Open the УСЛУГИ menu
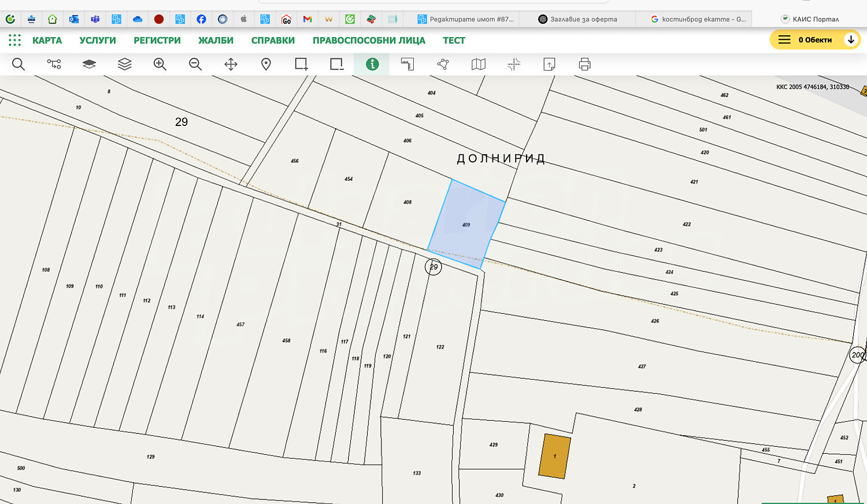Viewport: 867px width, 504px height. point(98,40)
